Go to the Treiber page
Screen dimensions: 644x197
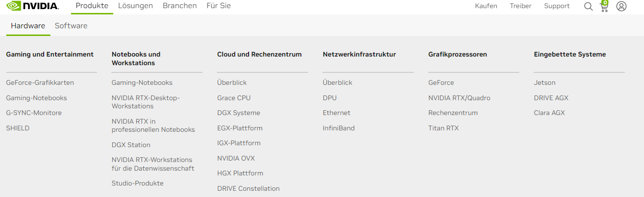[x=521, y=6]
